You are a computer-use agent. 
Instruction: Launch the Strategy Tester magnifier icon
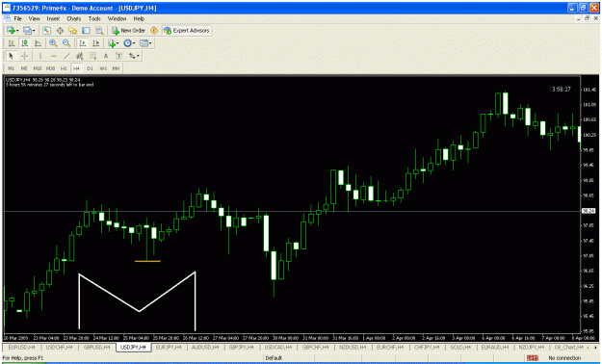pos(99,31)
